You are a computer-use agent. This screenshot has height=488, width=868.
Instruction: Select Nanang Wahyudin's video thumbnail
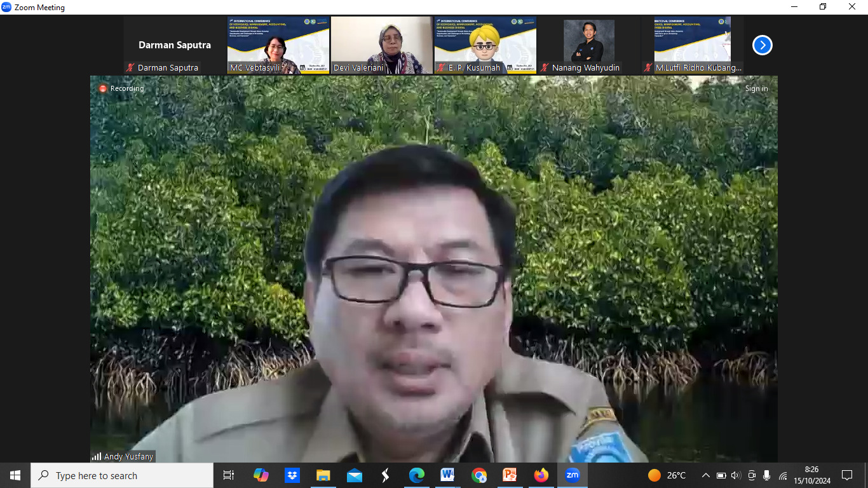coord(589,41)
